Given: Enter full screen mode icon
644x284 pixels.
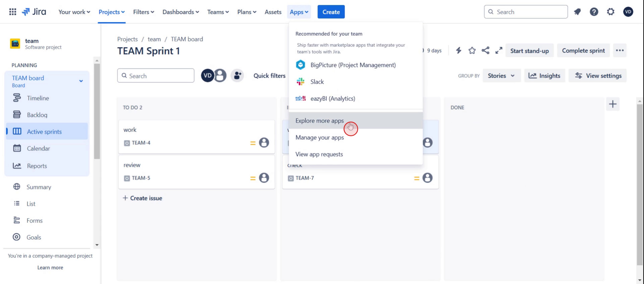Looking at the screenshot, I should pos(499,51).
